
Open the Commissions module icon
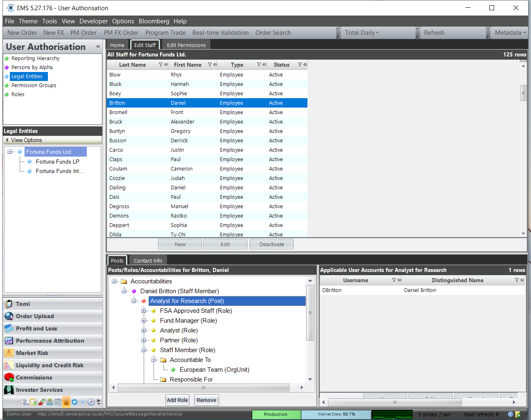9,377
